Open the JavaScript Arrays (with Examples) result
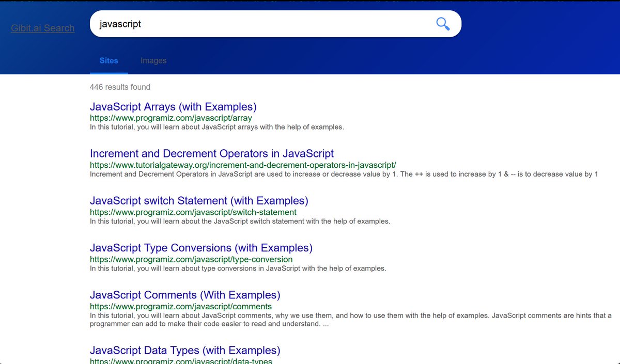 173,106
